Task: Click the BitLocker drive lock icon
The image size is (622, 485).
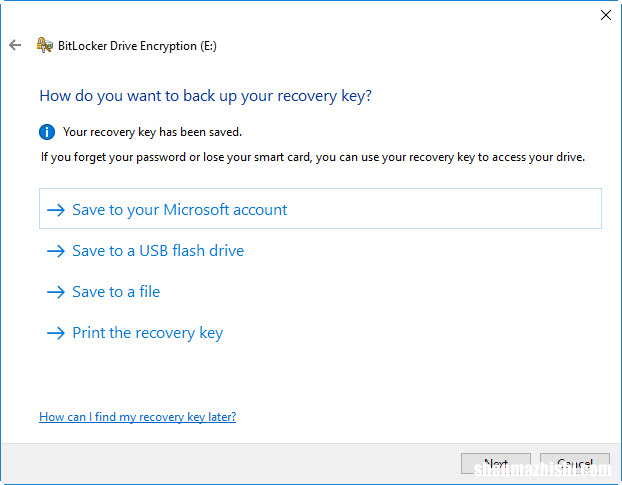Action: coord(44,45)
